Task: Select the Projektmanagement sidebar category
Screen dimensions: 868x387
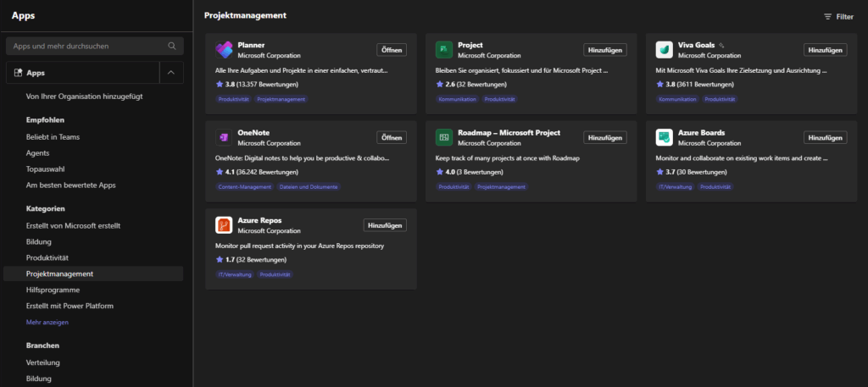Action: [93, 274]
